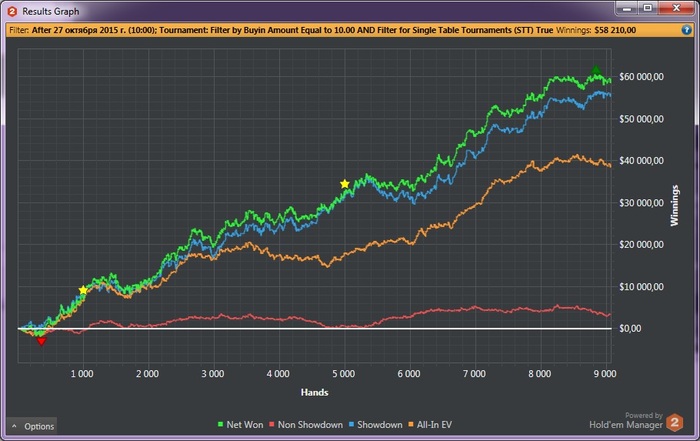Click the blue help icon in filter bar
The width and height of the screenshot is (700, 441).
click(x=686, y=30)
